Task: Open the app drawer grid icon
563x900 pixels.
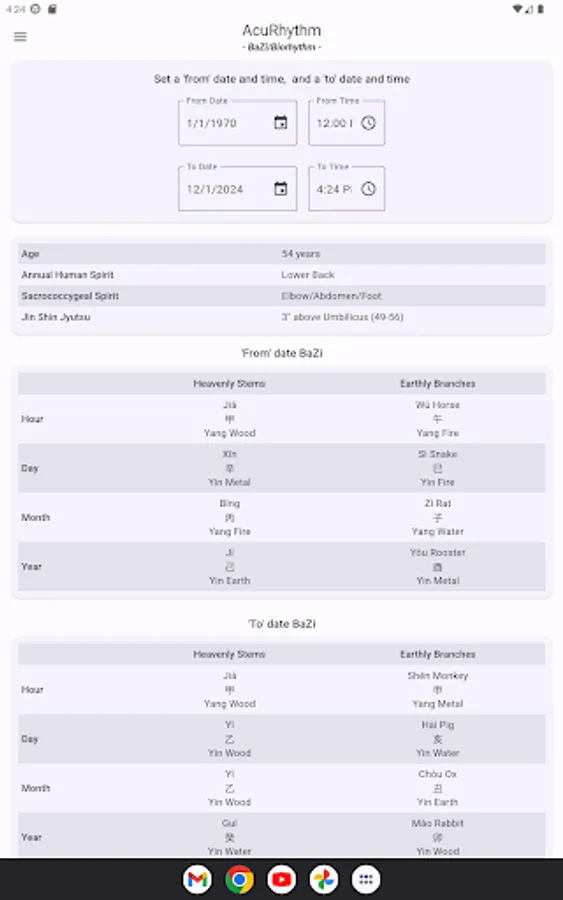Action: [x=366, y=879]
